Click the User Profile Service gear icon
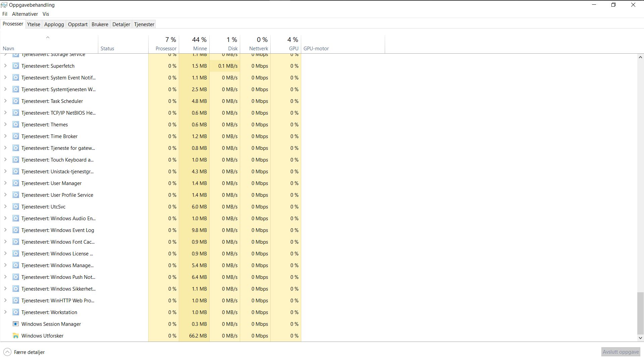Screen dimensions: 644x362 [x=15, y=195]
